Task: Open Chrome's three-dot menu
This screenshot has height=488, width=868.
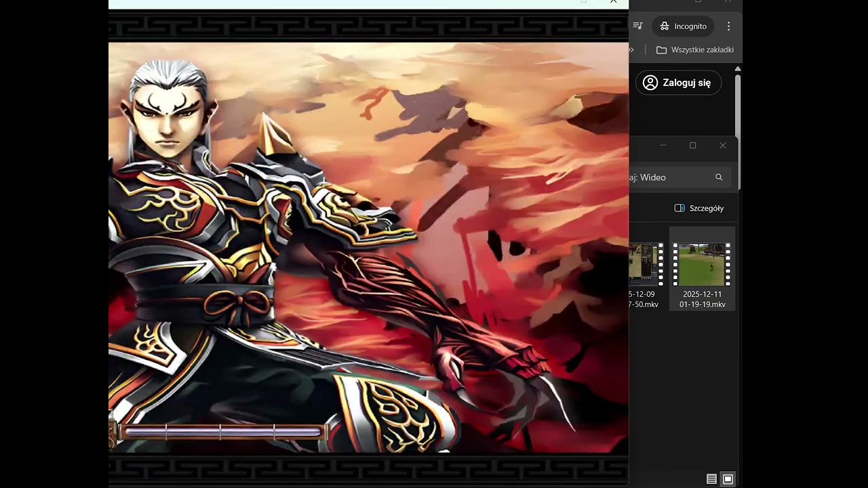Action: (x=729, y=26)
